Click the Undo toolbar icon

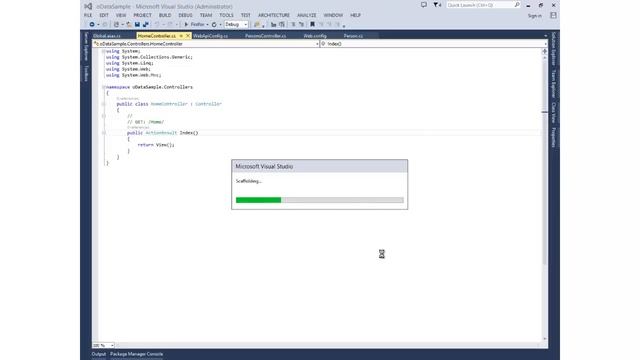coord(157,24)
